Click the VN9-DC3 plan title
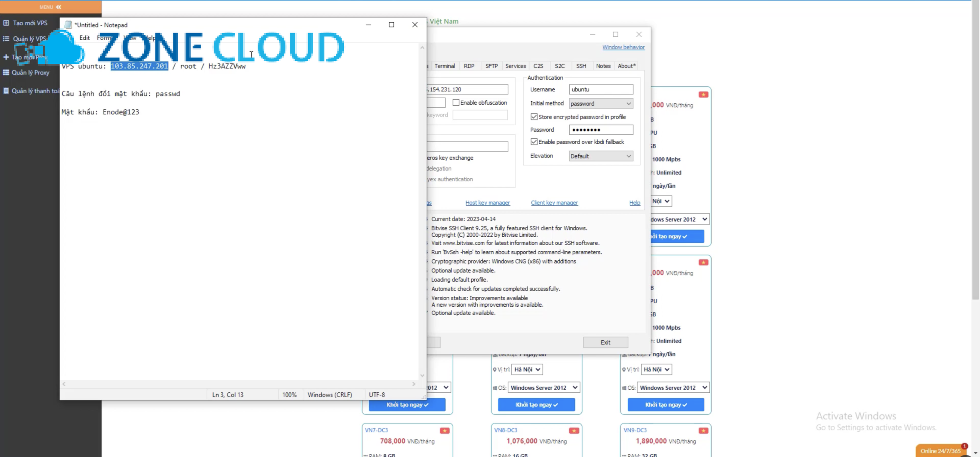Viewport: 980px width, 457px height. (x=635, y=430)
